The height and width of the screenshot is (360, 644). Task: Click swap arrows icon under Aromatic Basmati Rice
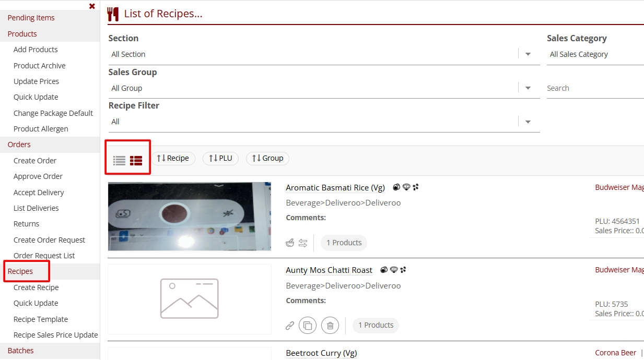[303, 243]
